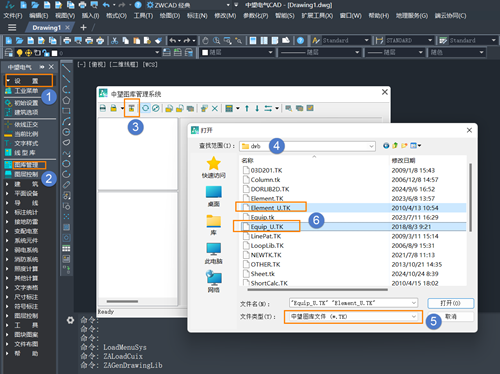Select the polygon draw tool in vertical toolbar
The height and width of the screenshot is (374, 500).
66,100
